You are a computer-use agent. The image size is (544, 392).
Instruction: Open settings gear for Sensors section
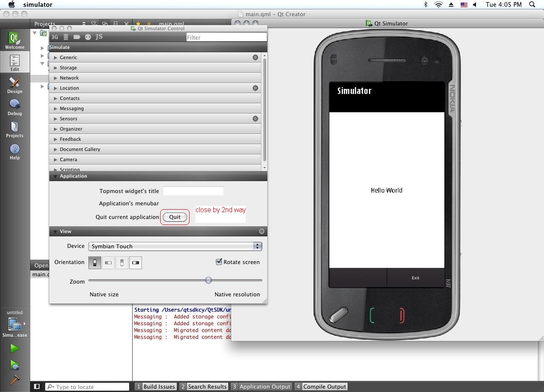(255, 118)
